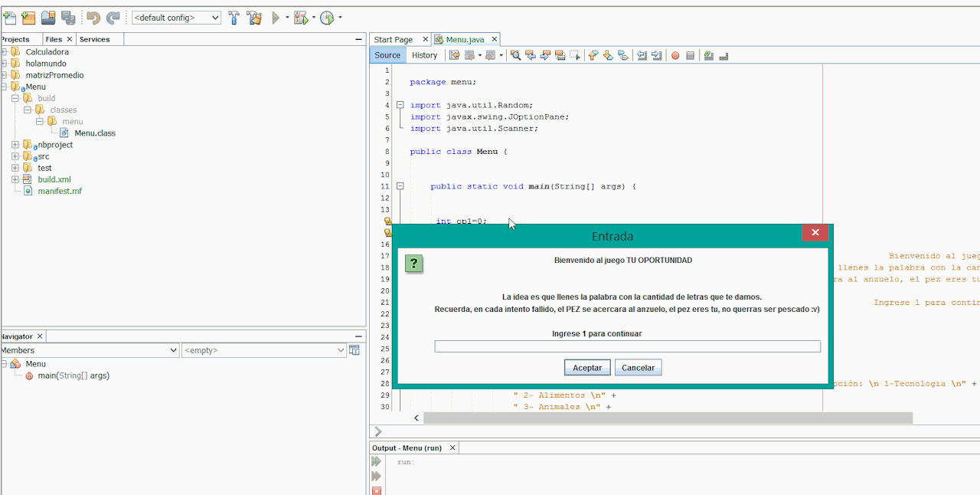Screen dimensions: 980x495
Task: Open Profile Project dropdown arrow
Action: (340, 18)
